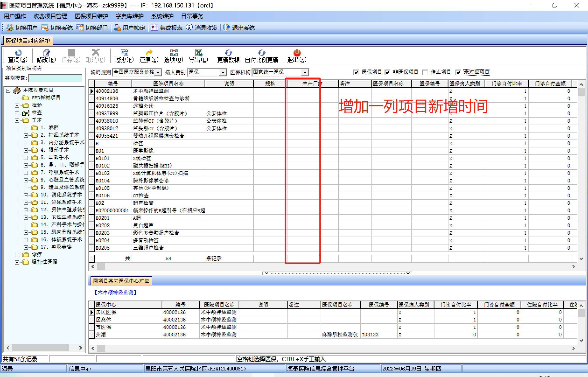The height and width of the screenshot is (377, 588).
Task: Switch to 同项目其它医保中心对应 tab
Action: pyautogui.click(x=121, y=281)
